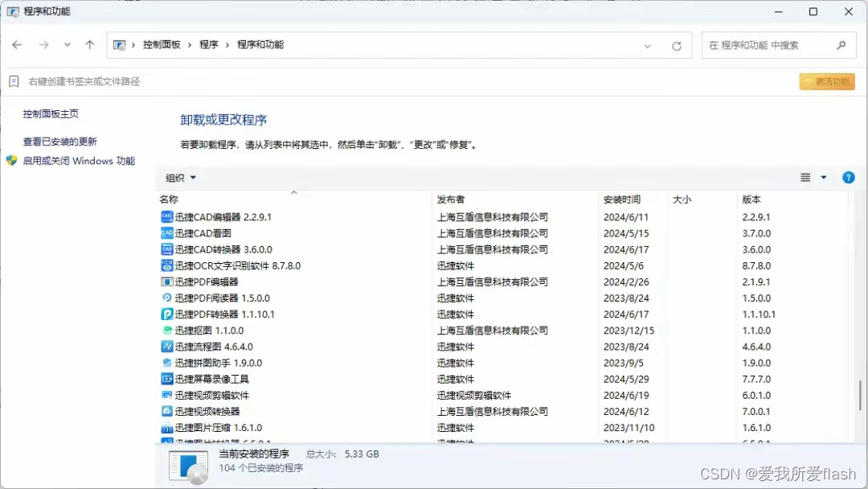
Task: Click the 迅捷视频转换器 icon
Action: (166, 412)
